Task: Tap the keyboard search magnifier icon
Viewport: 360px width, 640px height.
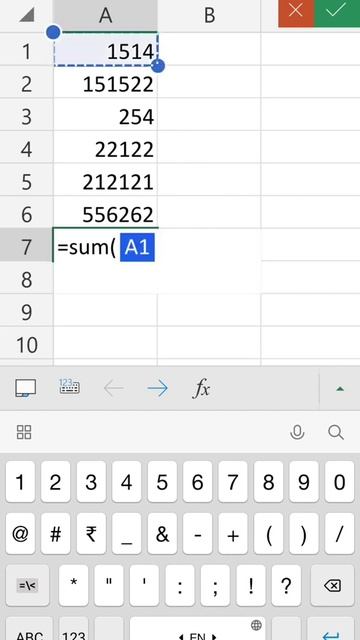Action: tap(336, 432)
